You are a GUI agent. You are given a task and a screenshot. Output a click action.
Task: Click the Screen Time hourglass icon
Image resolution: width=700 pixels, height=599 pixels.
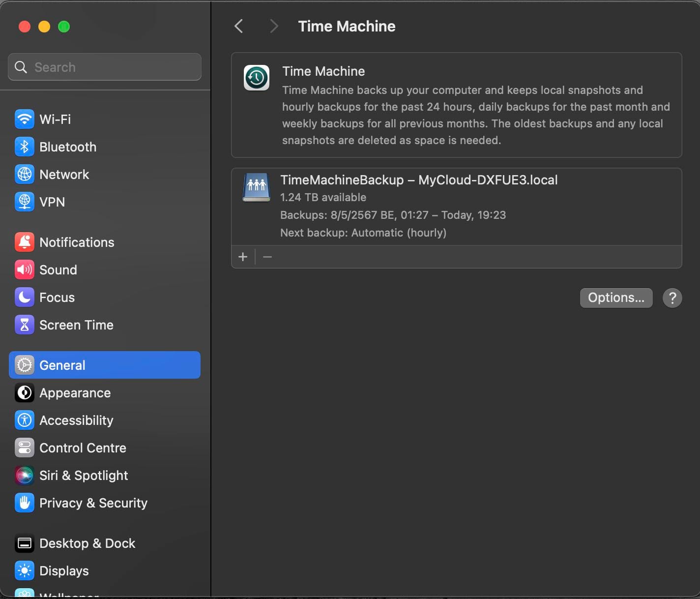[25, 325]
